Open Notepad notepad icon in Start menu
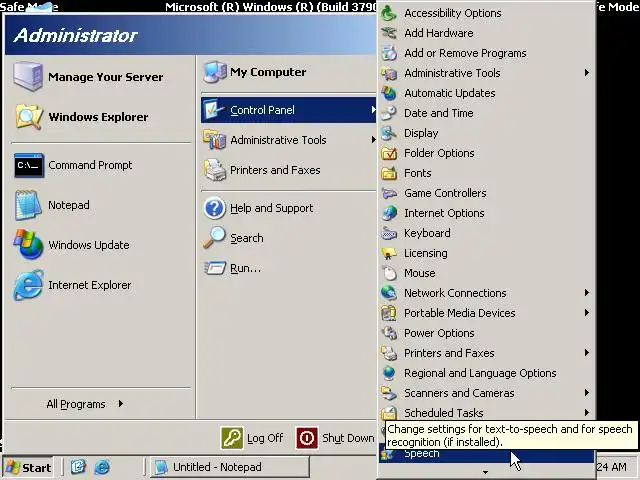The image size is (640, 480). point(28,205)
